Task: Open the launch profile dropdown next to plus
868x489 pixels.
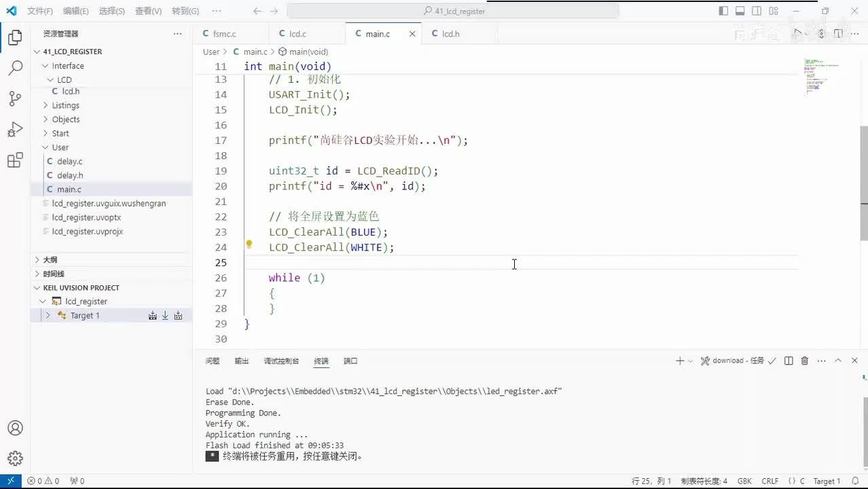Action: [691, 361]
